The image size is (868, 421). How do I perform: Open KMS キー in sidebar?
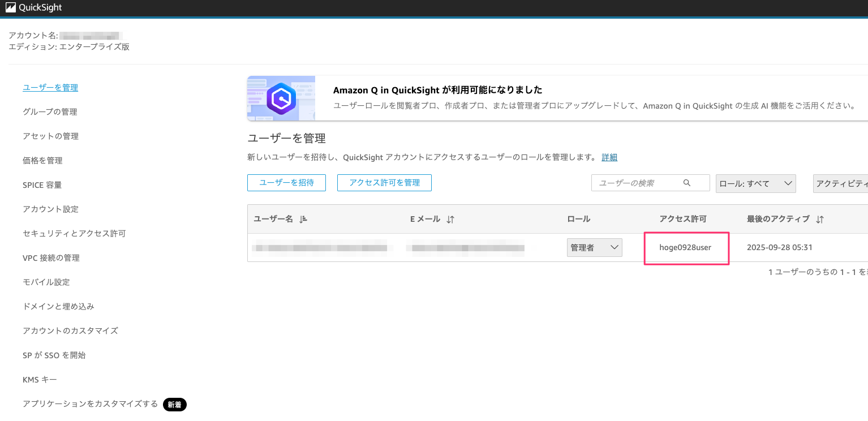[40, 379]
